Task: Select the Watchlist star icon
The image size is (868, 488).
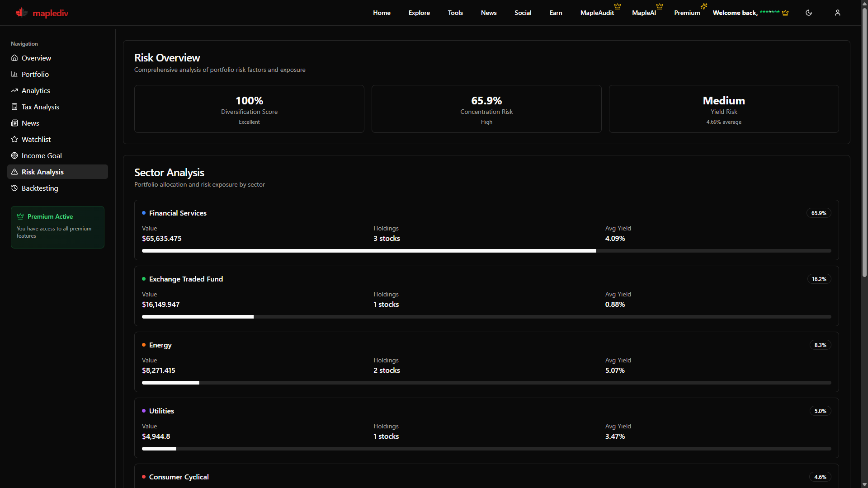Action: click(14, 139)
